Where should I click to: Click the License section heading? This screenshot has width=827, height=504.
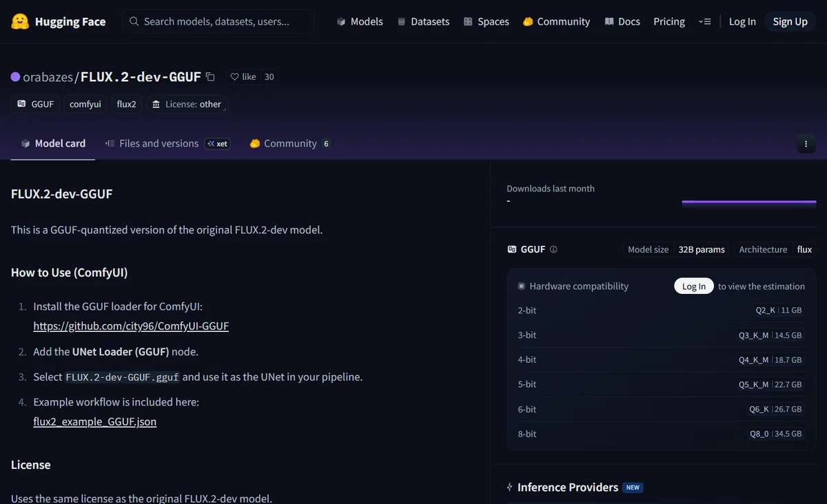[x=31, y=465]
